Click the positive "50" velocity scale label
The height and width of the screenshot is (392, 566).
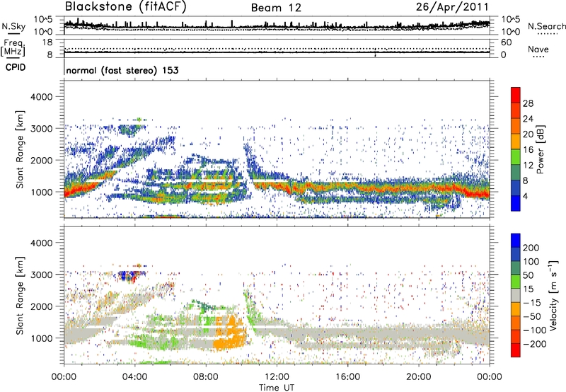tap(528, 275)
